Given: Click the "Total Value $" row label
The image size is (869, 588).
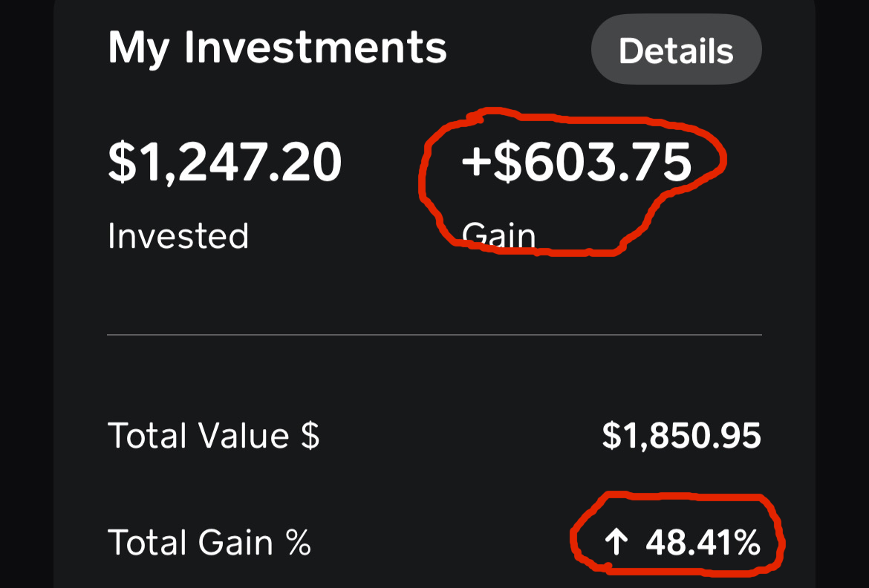Looking at the screenshot, I should point(213,435).
